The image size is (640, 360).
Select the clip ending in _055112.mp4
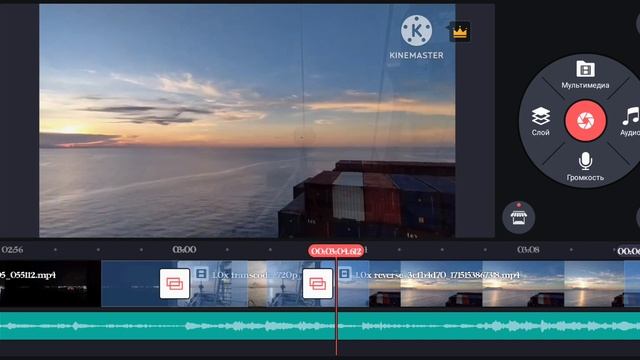[x=50, y=284]
